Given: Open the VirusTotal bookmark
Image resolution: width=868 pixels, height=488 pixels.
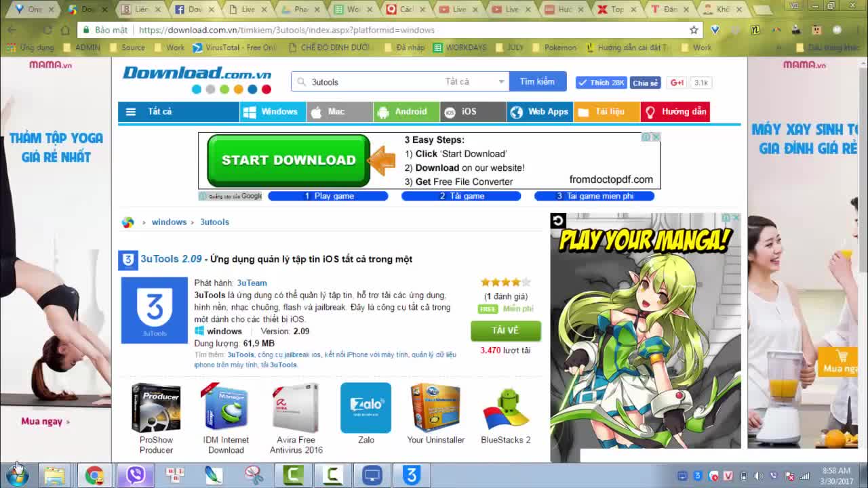Looking at the screenshot, I should click(x=235, y=47).
